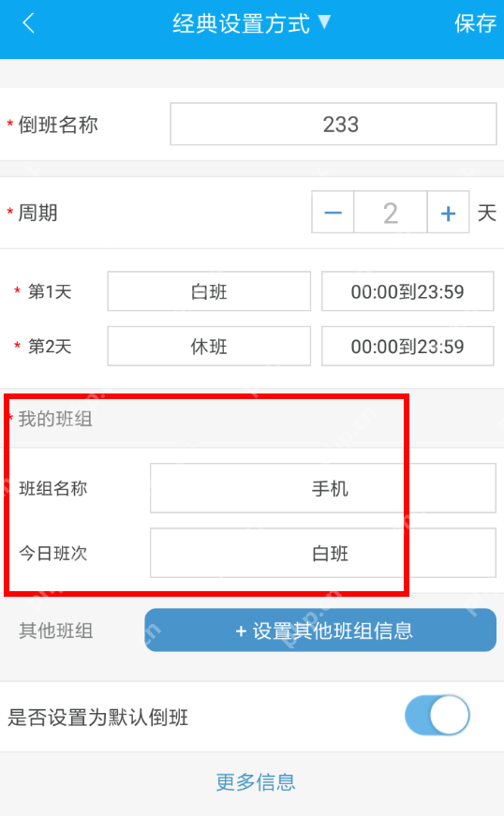Select the 周期 label text
504x816 pixels.
pyautogui.click(x=38, y=213)
